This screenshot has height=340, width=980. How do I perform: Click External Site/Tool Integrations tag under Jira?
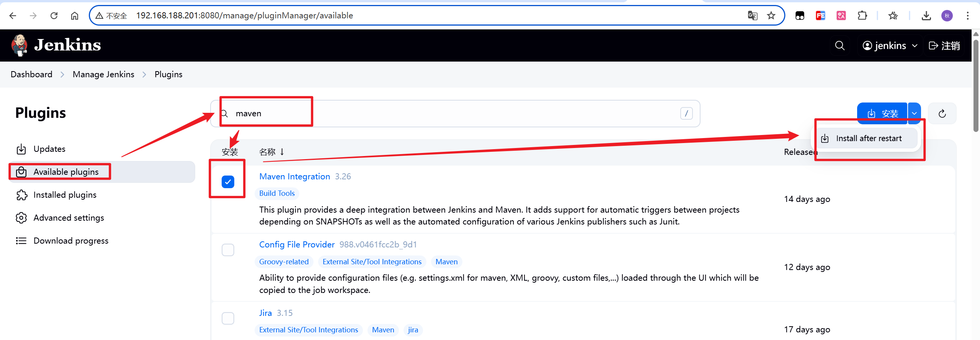tap(309, 330)
